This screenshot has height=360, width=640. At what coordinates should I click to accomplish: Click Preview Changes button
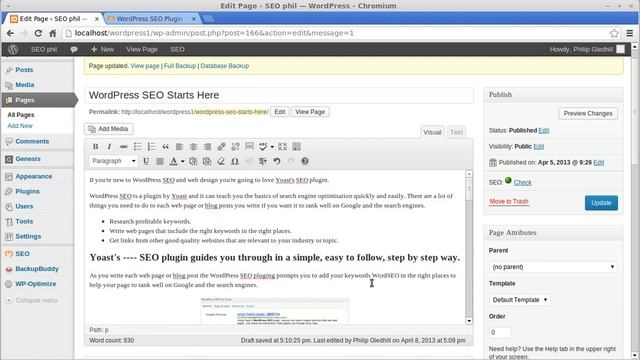(x=588, y=113)
